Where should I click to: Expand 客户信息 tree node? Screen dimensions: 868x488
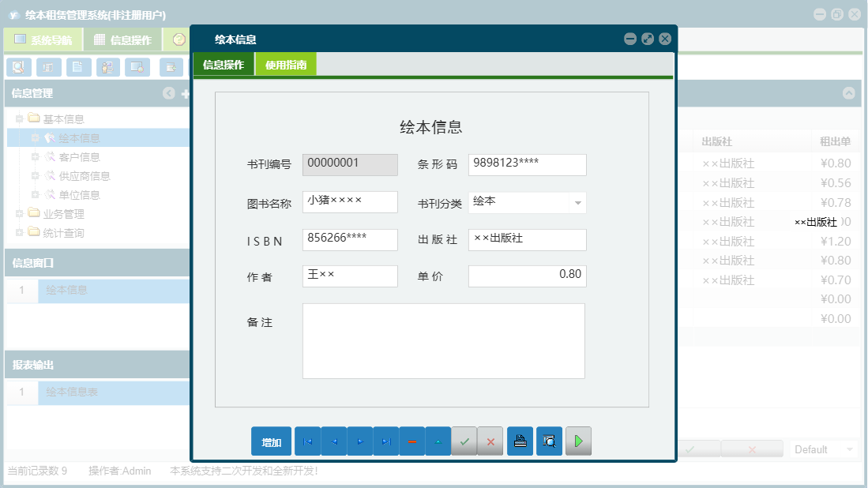pyautogui.click(x=35, y=157)
